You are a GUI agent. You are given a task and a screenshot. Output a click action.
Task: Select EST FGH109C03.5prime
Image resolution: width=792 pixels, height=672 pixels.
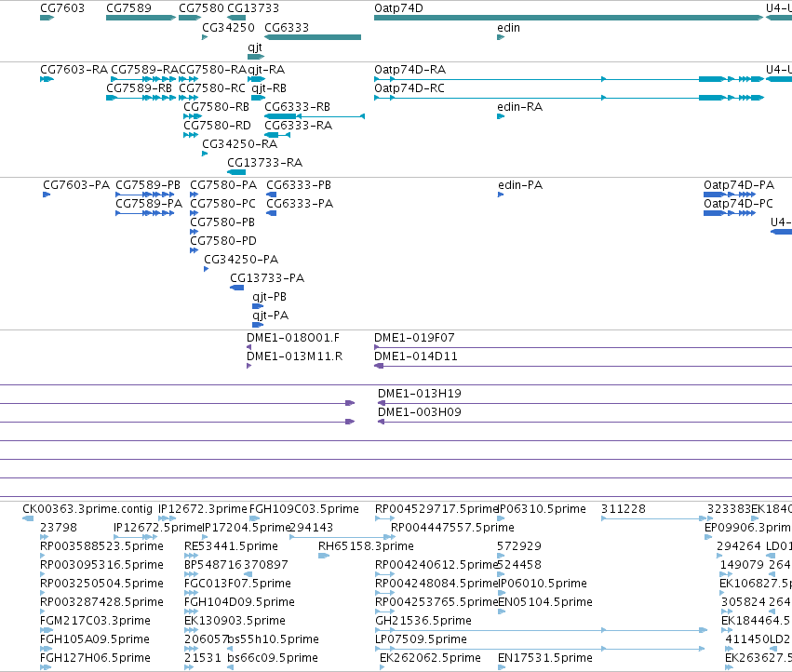pyautogui.click(x=304, y=509)
